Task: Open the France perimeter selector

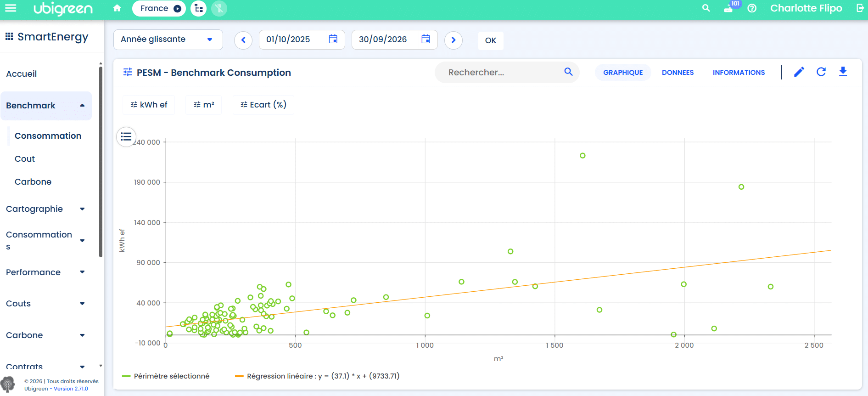Action: pos(159,8)
